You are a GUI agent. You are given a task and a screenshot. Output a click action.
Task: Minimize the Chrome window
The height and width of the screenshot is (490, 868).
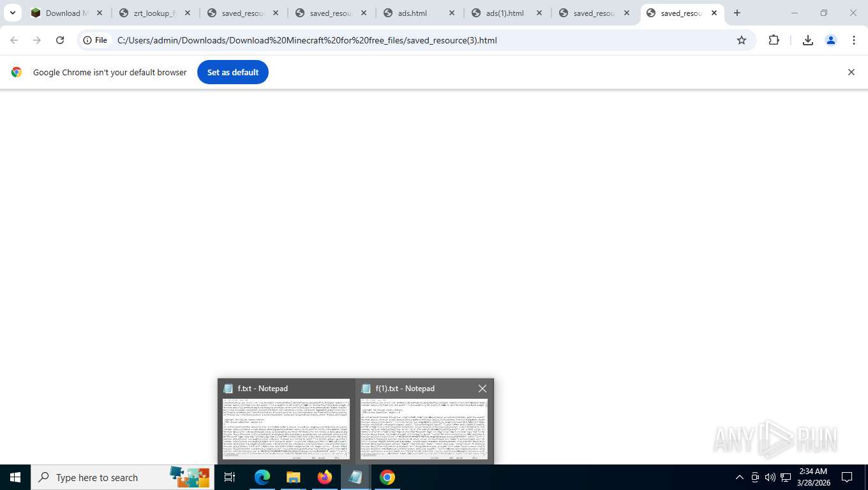pyautogui.click(x=795, y=13)
